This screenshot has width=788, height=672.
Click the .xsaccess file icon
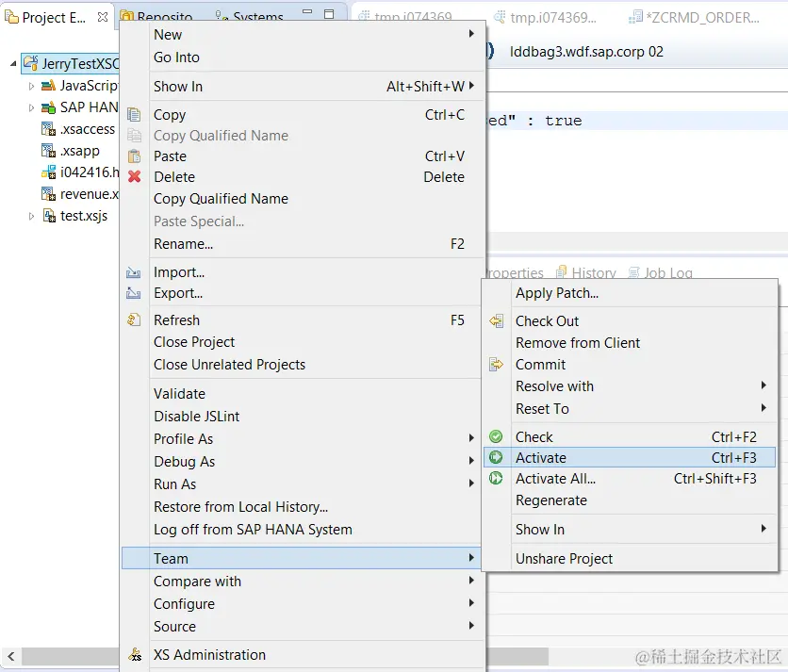coord(48,129)
